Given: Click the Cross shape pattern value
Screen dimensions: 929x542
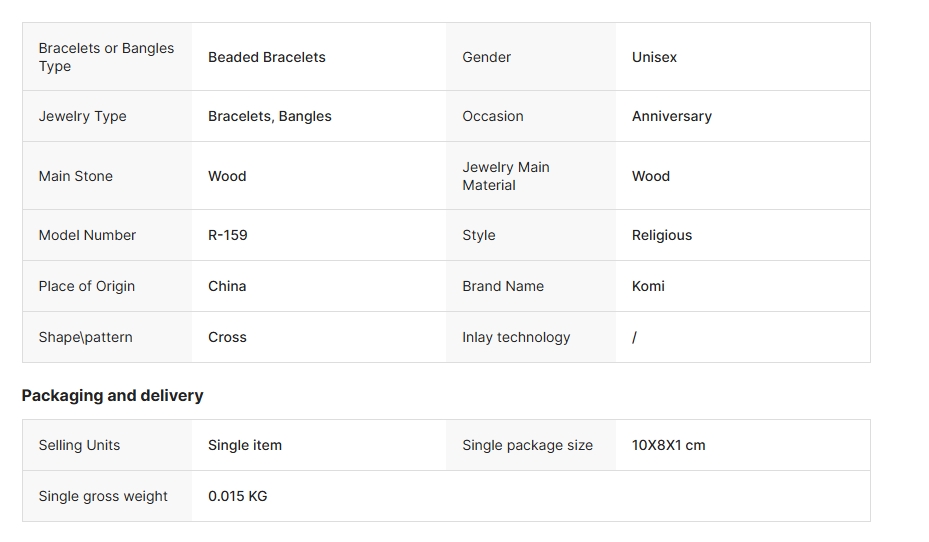Looking at the screenshot, I should [227, 337].
